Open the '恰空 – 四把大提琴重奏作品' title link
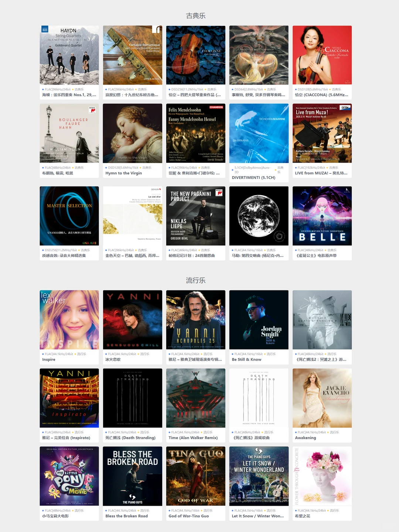Viewport: 399px width, 532px height. click(x=195, y=95)
